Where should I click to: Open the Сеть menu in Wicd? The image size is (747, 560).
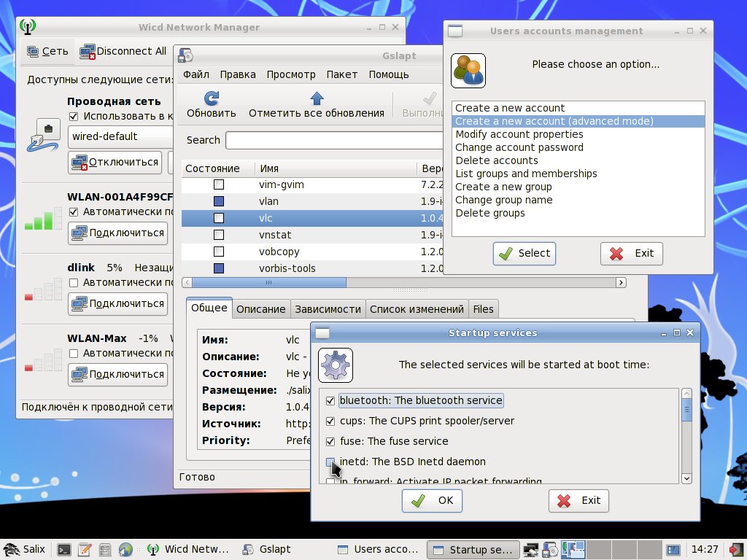(47, 52)
